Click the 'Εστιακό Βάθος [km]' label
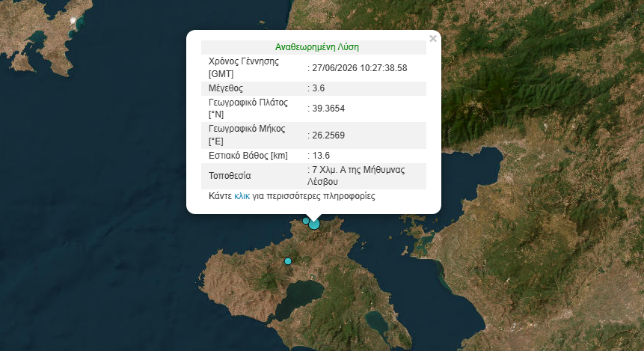The image size is (644, 351). click(248, 156)
